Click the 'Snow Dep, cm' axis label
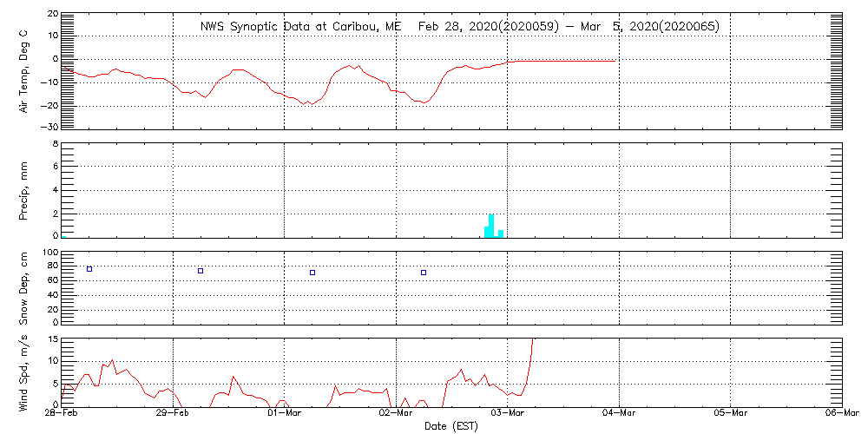The image size is (868, 434). pyautogui.click(x=23, y=287)
